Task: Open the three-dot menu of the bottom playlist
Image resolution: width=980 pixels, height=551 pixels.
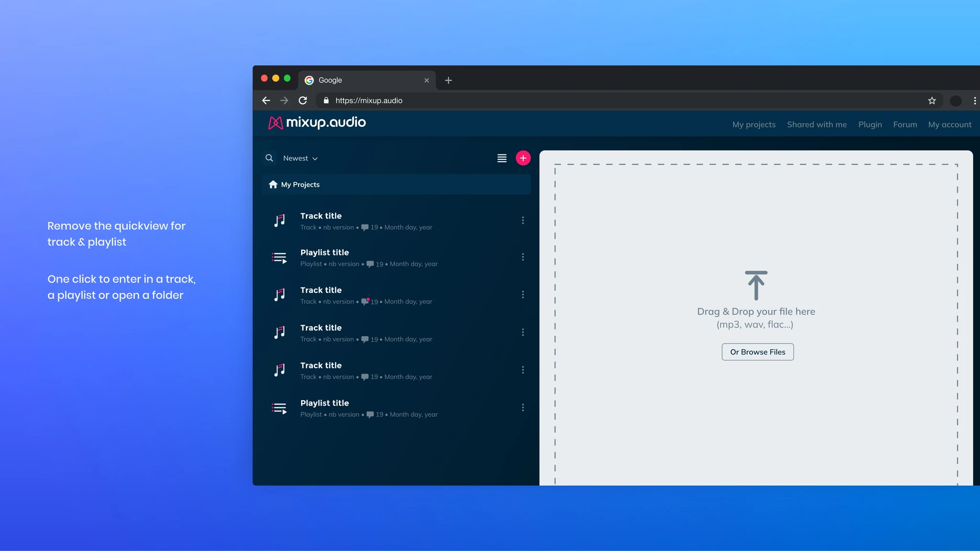Action: (x=523, y=408)
